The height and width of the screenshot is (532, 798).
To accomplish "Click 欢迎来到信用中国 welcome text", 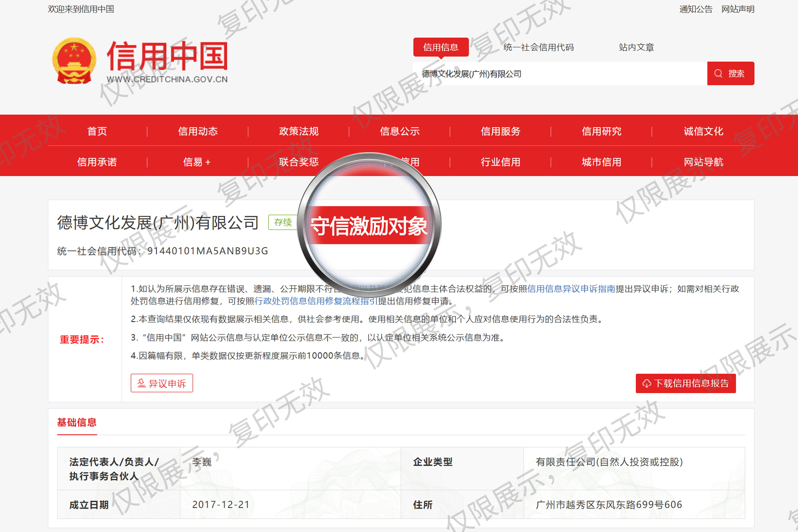I will coord(81,9).
